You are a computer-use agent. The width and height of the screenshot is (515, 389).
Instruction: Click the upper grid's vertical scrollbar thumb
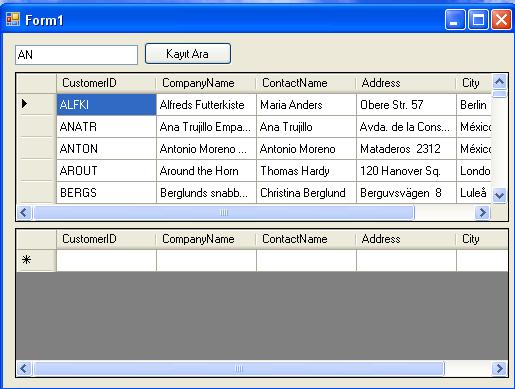tap(499, 94)
